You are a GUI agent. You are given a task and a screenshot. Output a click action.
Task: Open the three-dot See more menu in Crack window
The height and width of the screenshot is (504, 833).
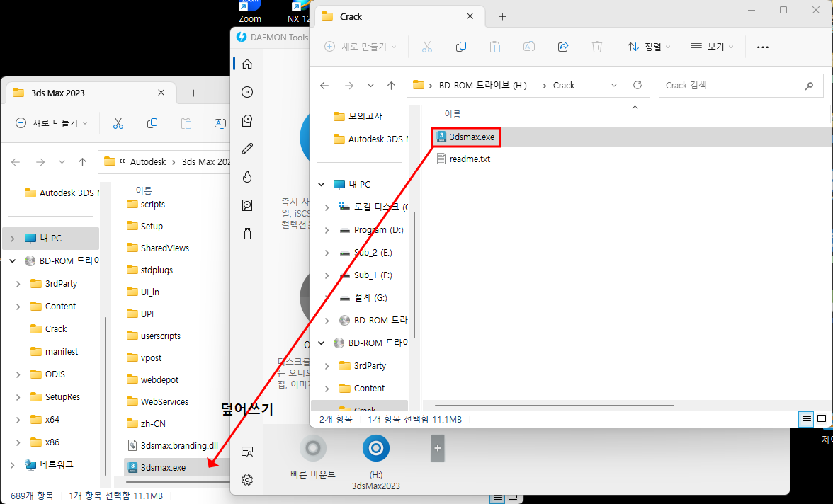tap(763, 47)
